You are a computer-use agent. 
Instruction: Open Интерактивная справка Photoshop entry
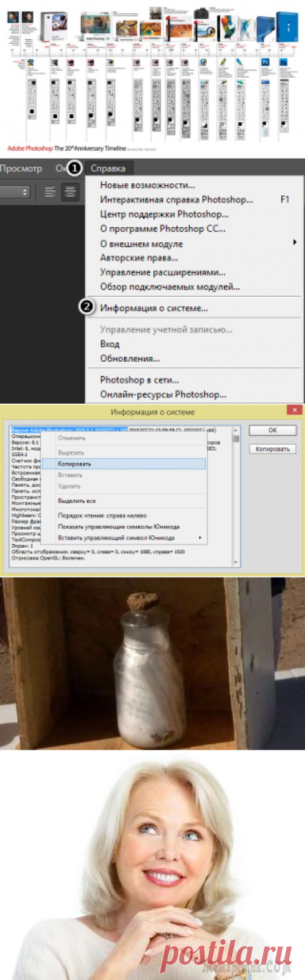coord(176,200)
